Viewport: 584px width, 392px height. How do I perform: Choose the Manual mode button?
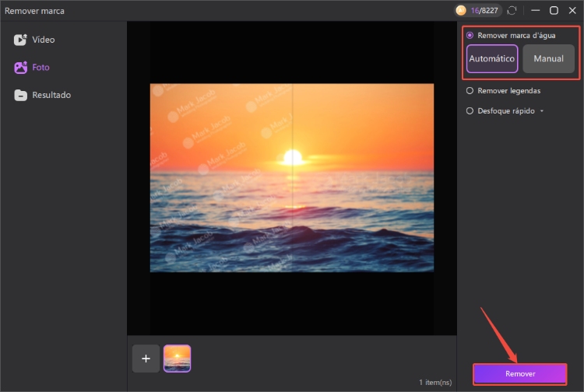point(548,59)
